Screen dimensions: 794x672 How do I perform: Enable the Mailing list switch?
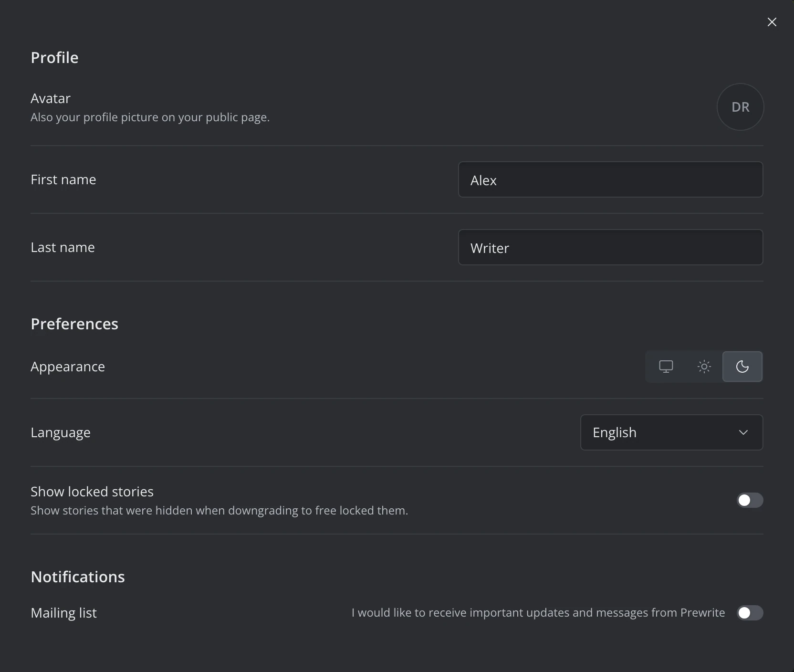point(750,613)
